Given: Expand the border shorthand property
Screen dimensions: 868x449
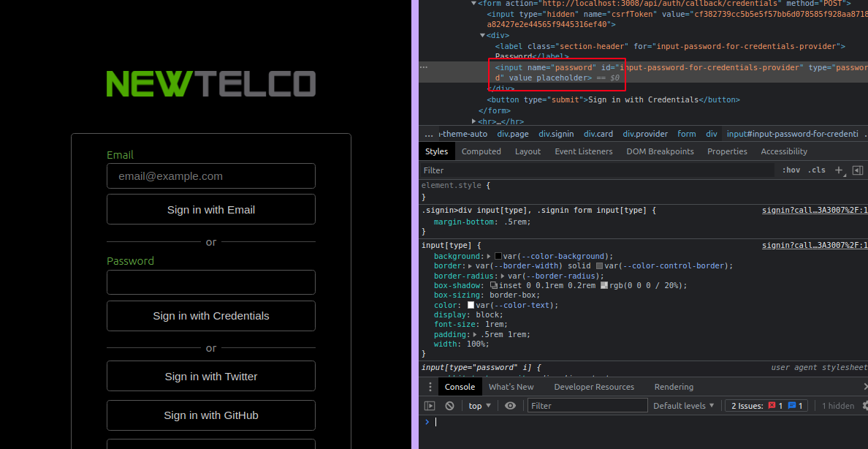Looking at the screenshot, I should coord(471,266).
